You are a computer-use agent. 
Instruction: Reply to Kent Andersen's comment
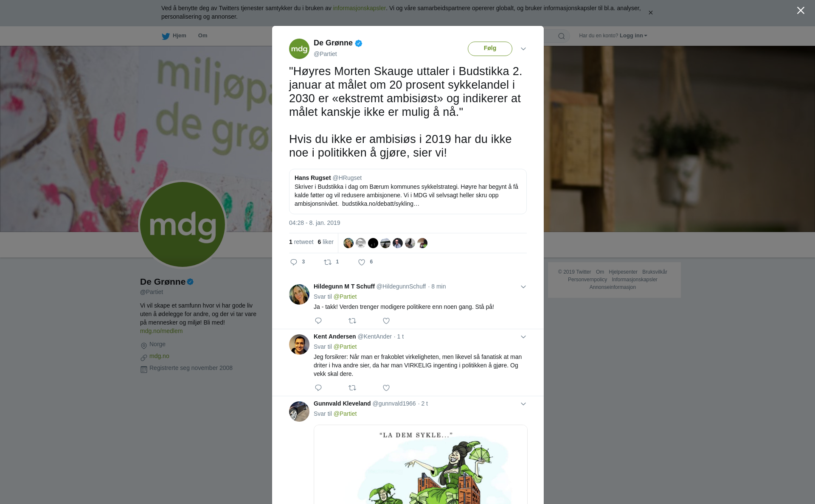(x=318, y=388)
